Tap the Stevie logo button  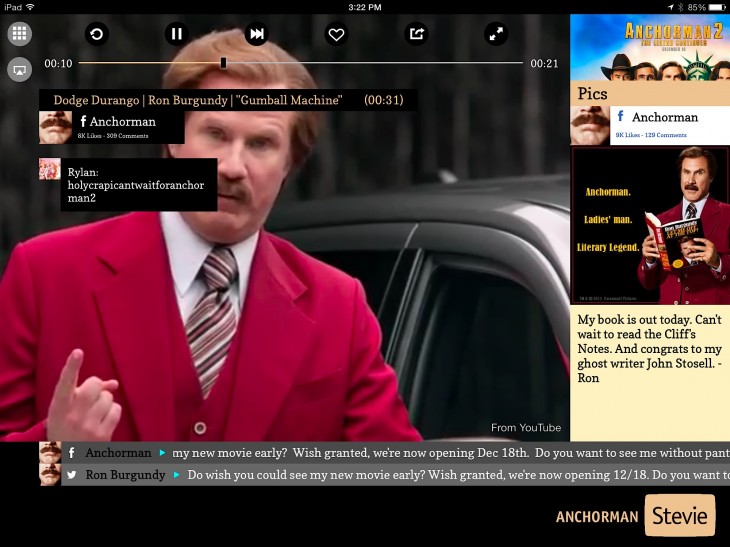pos(680,515)
